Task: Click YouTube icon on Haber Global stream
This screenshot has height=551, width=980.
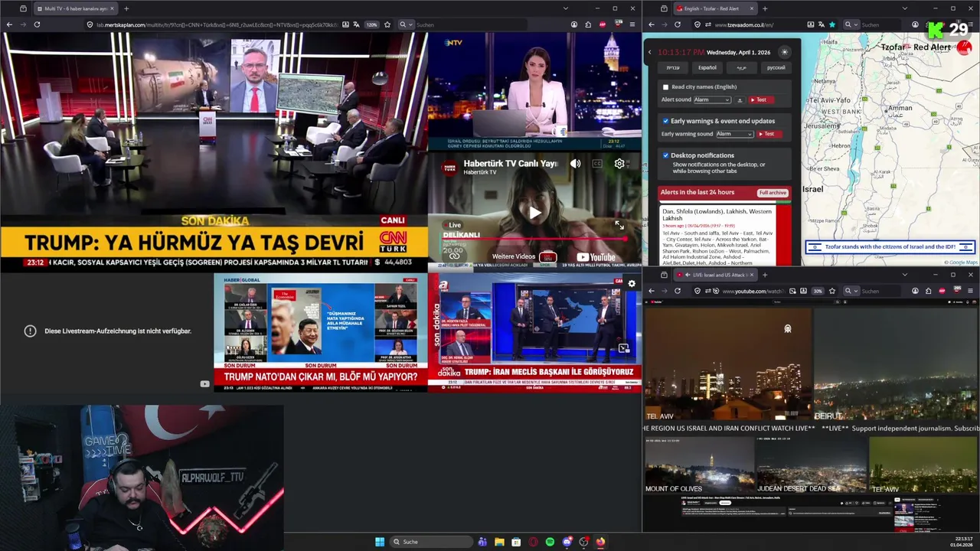Action: point(204,384)
